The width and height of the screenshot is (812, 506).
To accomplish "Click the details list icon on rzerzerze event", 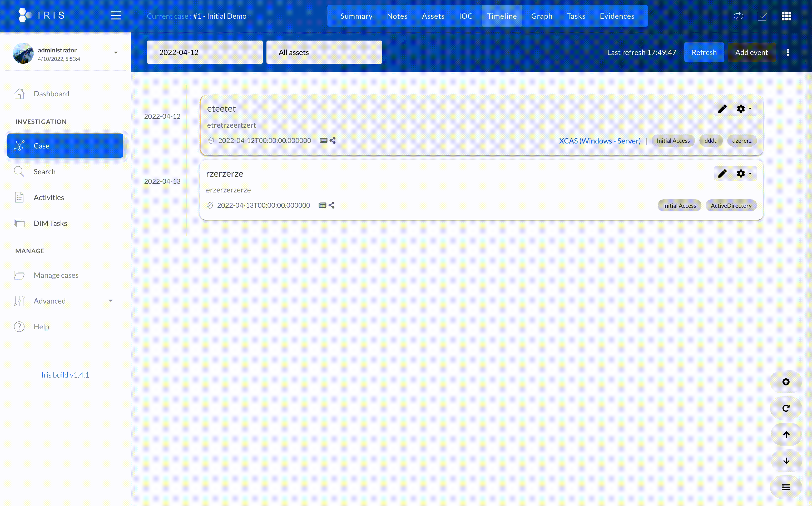I will click(x=322, y=205).
